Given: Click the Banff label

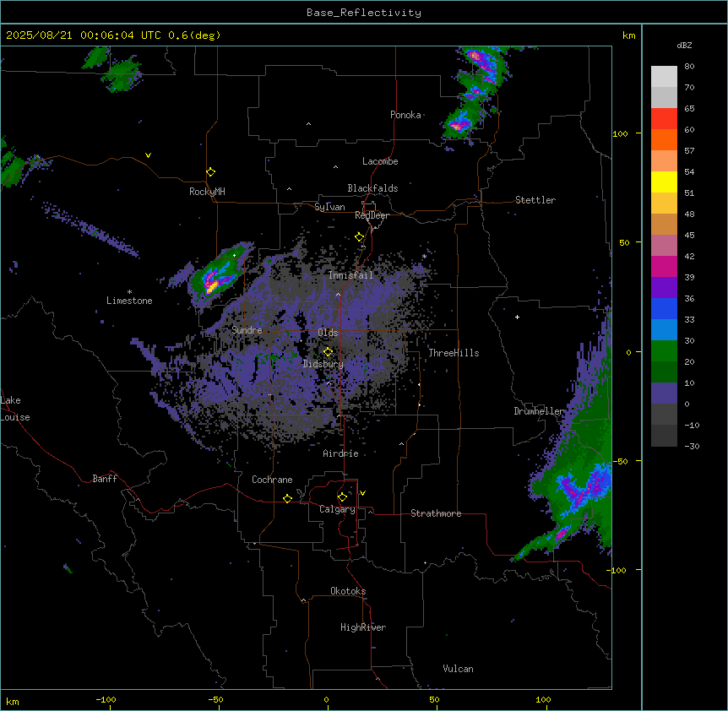Looking at the screenshot, I should coord(105,479).
